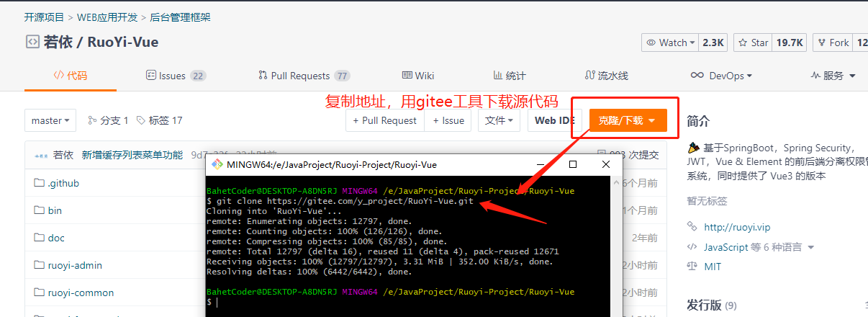Click the MINGW64 terminal window title bar text
Viewport: 868px width, 317px height.
pos(331,164)
